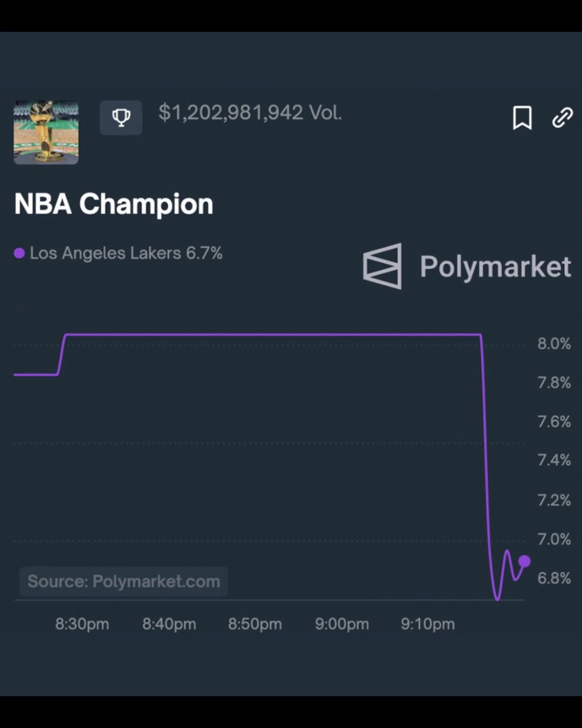Click the NBA Champion title
Screen dimensions: 582x728
click(114, 204)
